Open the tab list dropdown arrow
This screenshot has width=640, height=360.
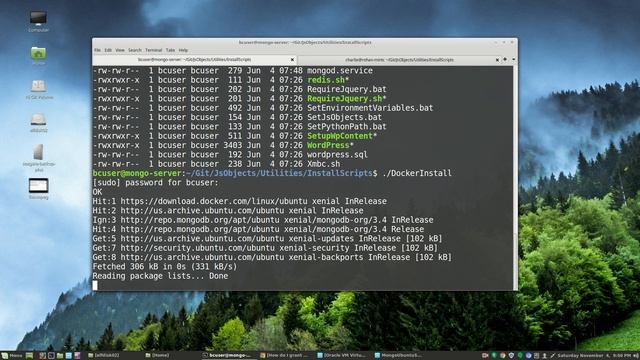coord(513,60)
